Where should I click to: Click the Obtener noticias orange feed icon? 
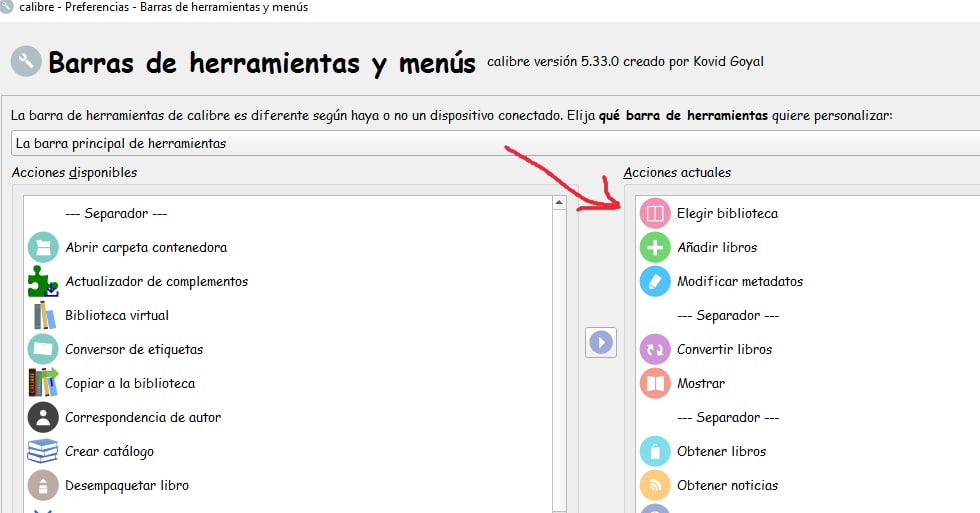point(654,486)
